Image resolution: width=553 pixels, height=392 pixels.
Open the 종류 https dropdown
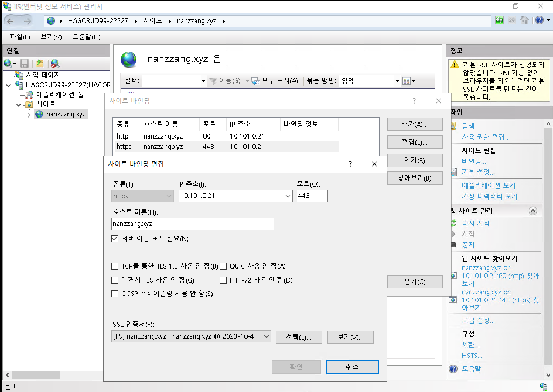pyautogui.click(x=168, y=196)
